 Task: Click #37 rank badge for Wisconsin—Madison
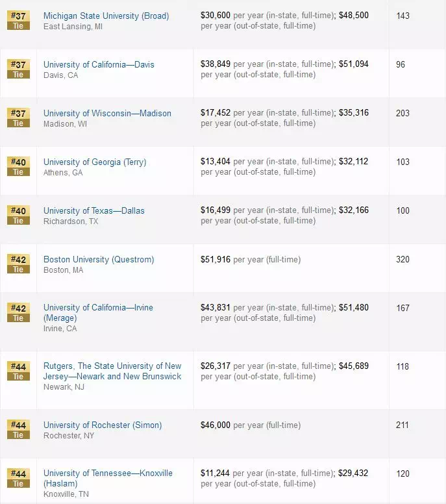(18, 118)
